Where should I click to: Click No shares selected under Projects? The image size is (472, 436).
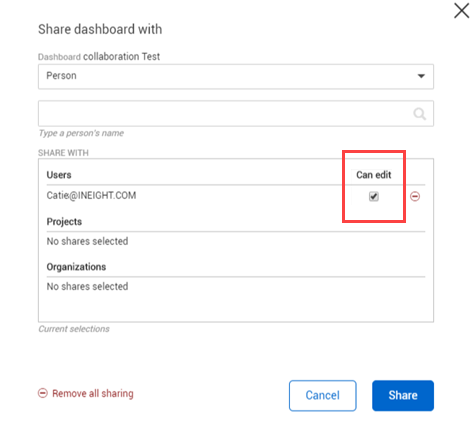pos(87,241)
